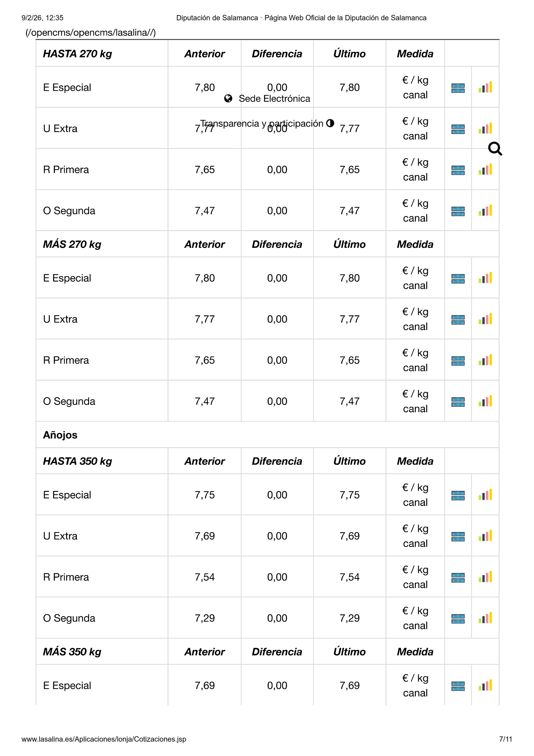Follow the /opencms/opencms/lasalina// link

coord(91,33)
